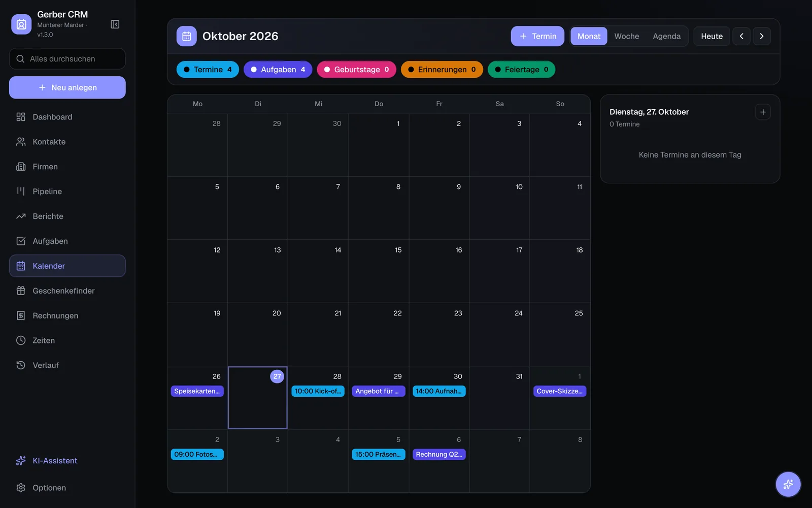Open the Firmen section
Viewport: 812px width, 508px height.
(x=67, y=167)
